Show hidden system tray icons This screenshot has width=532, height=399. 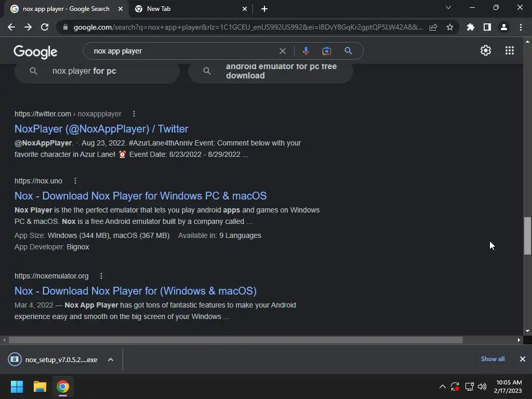point(443,387)
